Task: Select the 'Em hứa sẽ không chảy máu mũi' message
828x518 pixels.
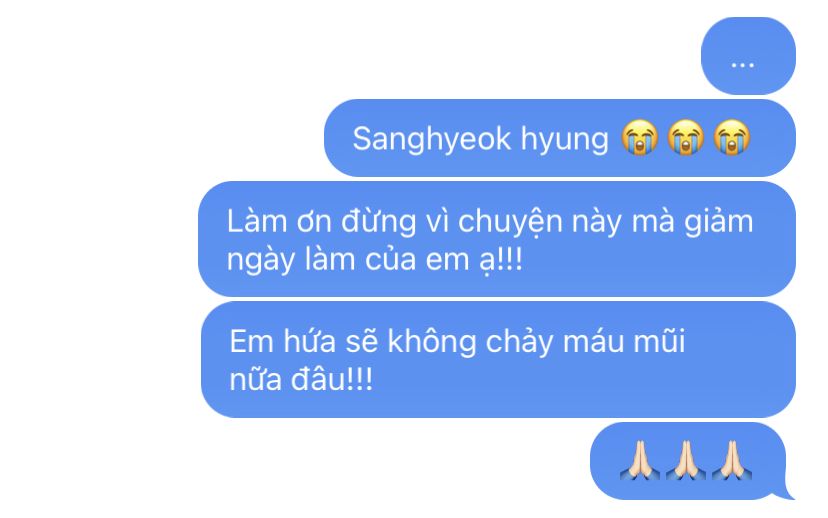Action: pyautogui.click(x=498, y=360)
